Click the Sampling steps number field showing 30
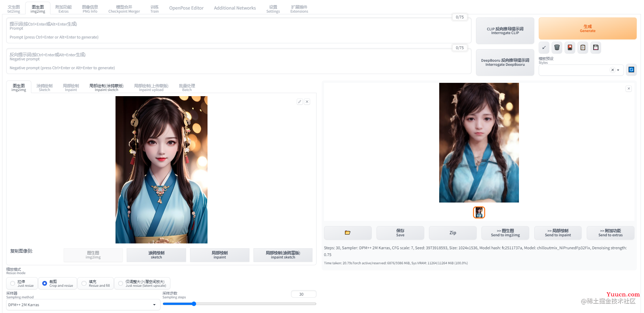 (x=304, y=294)
